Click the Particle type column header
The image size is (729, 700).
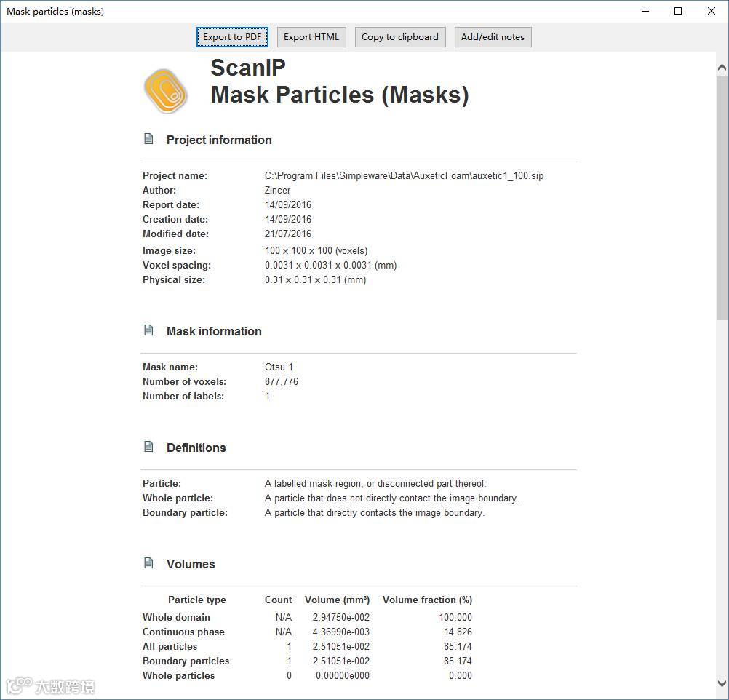tap(197, 600)
